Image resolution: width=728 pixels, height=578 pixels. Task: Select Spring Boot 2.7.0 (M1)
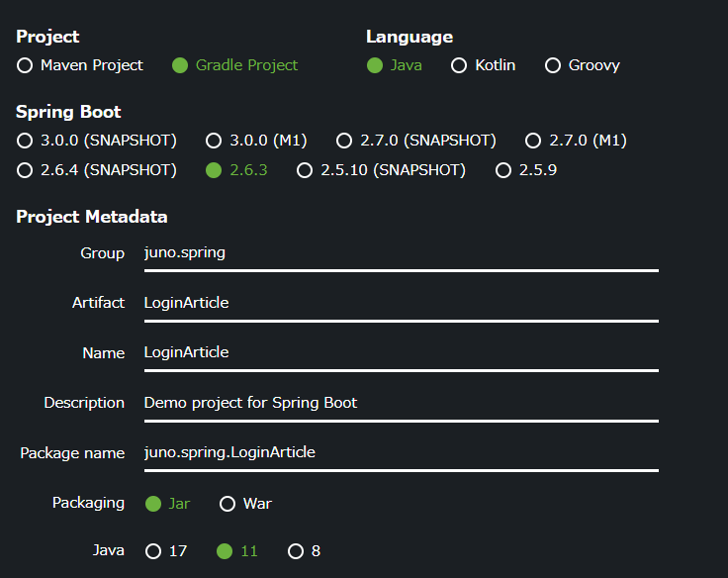(533, 141)
